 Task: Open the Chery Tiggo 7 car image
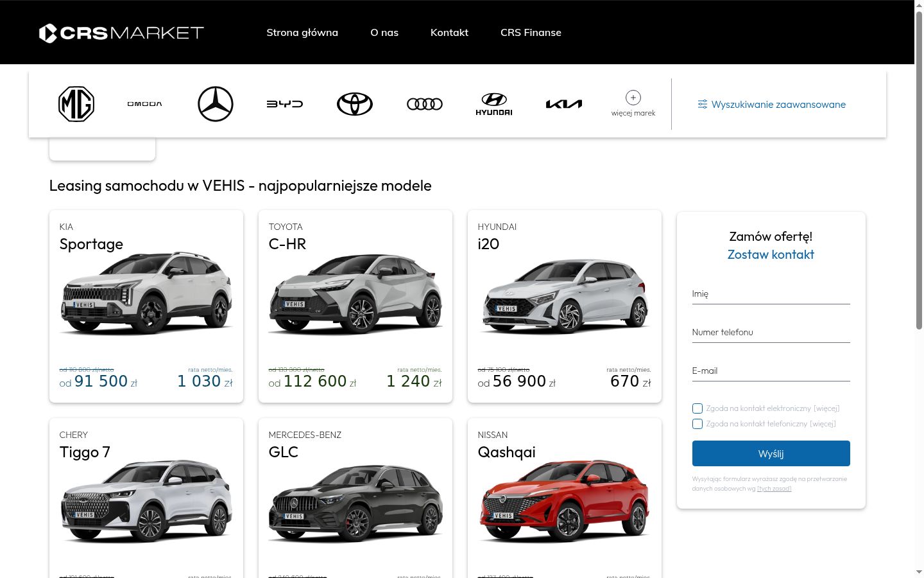(x=146, y=501)
